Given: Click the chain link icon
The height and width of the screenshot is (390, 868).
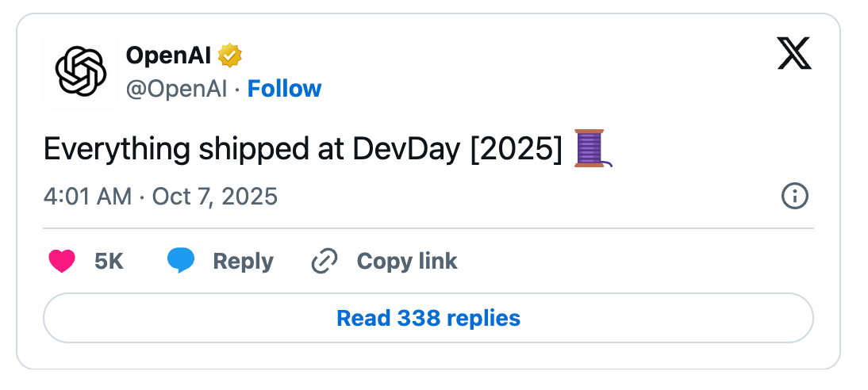Looking at the screenshot, I should click(x=324, y=261).
